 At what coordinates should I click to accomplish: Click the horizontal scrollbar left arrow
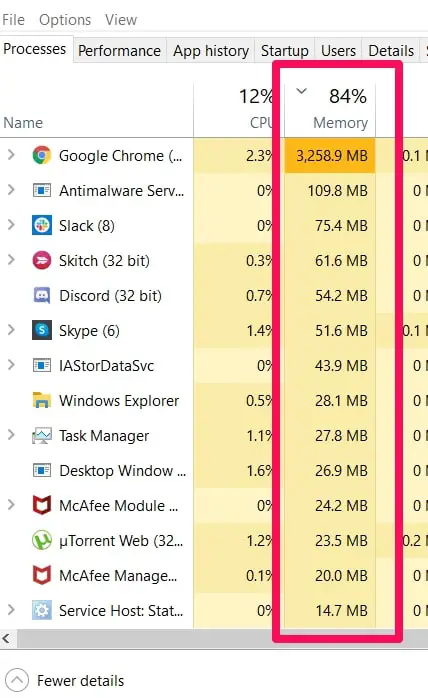click(x=6, y=639)
